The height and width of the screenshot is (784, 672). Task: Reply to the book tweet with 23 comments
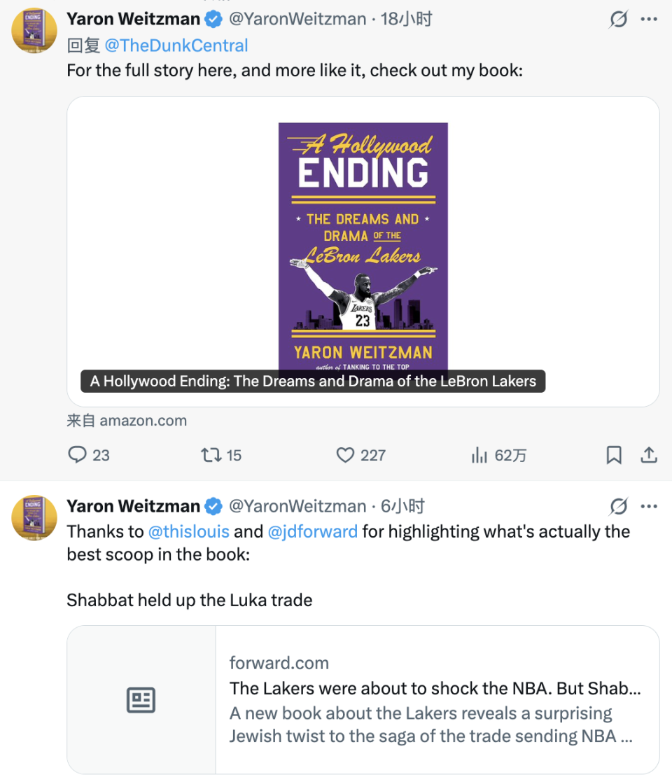[78, 456]
